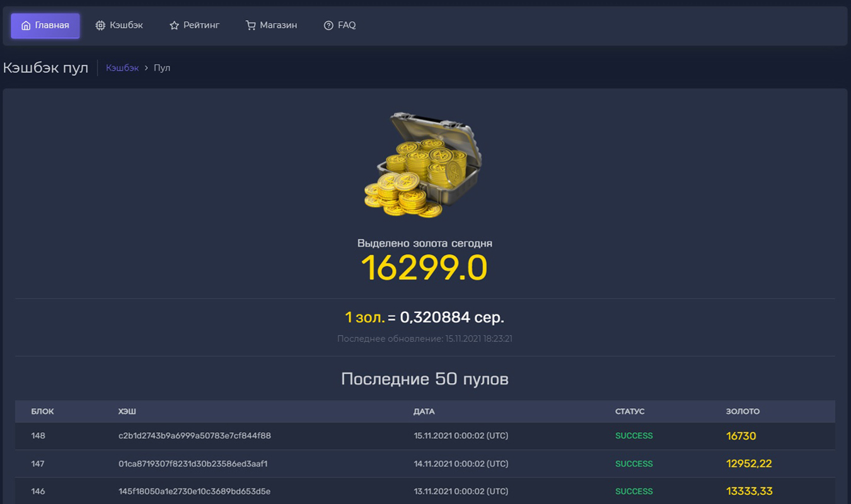Click SUCCESS status in block 147 row
Image resolution: width=851 pixels, height=504 pixels.
(x=634, y=464)
